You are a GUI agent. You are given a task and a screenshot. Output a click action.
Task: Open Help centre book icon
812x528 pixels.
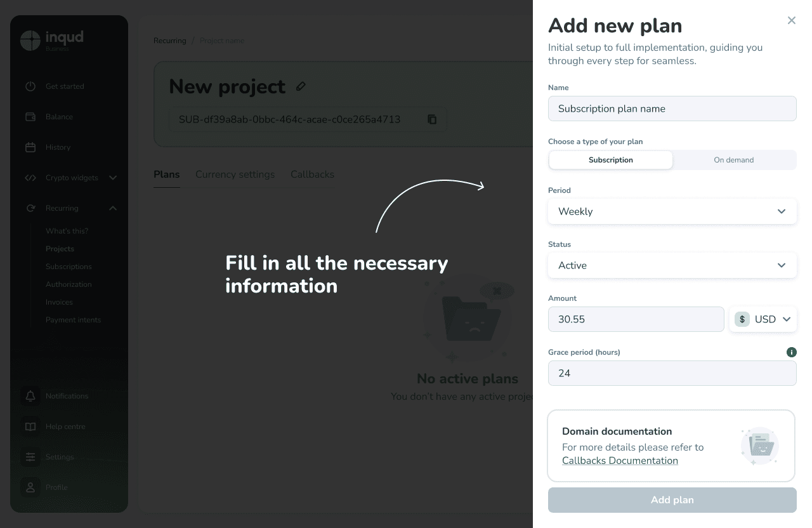point(30,426)
